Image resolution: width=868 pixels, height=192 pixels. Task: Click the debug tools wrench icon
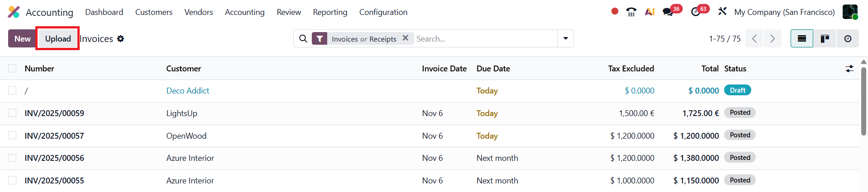pyautogui.click(x=722, y=11)
